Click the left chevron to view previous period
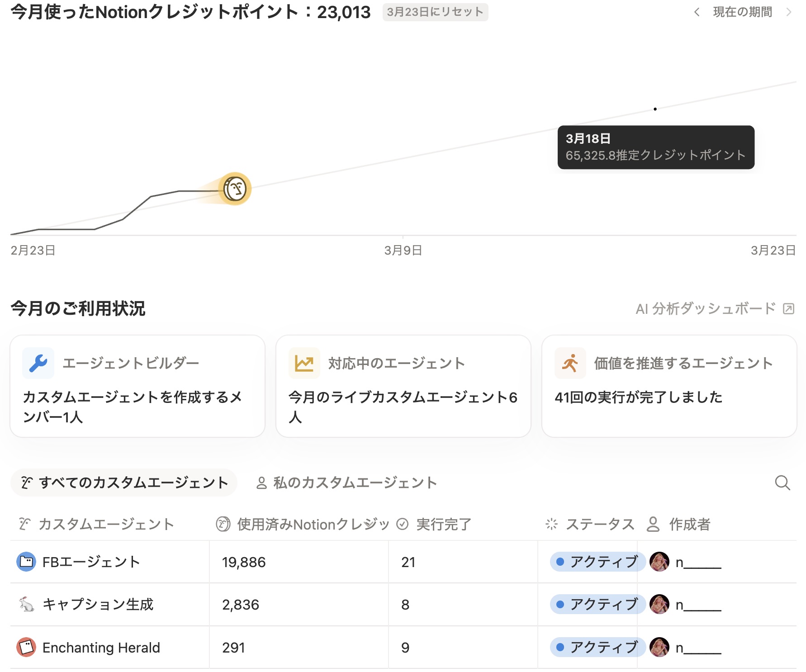Image resolution: width=806 pixels, height=672 pixels. pos(697,12)
